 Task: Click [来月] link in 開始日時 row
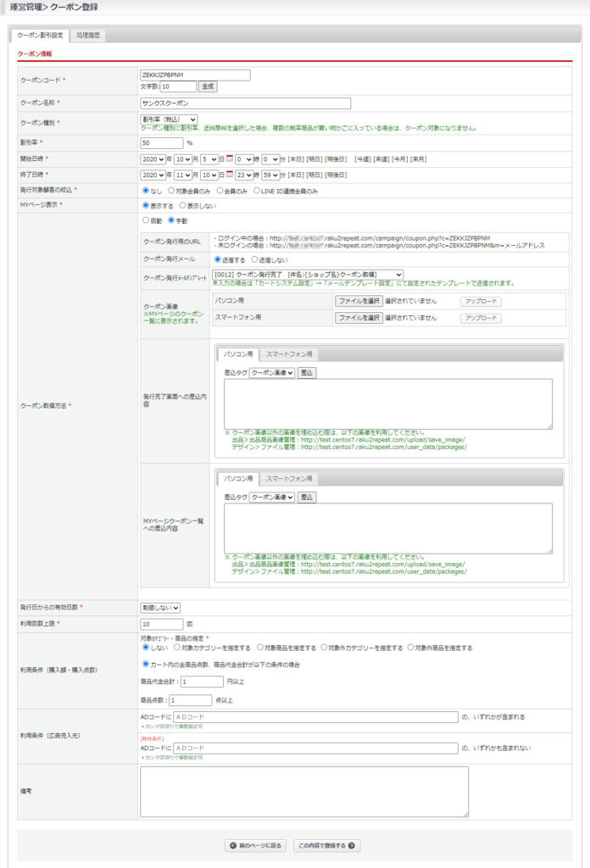tap(418, 159)
